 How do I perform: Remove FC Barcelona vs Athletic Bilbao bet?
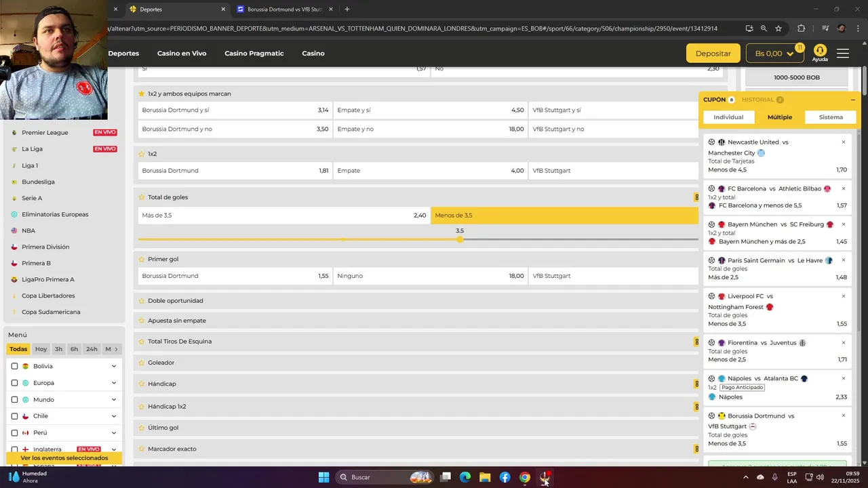(844, 188)
